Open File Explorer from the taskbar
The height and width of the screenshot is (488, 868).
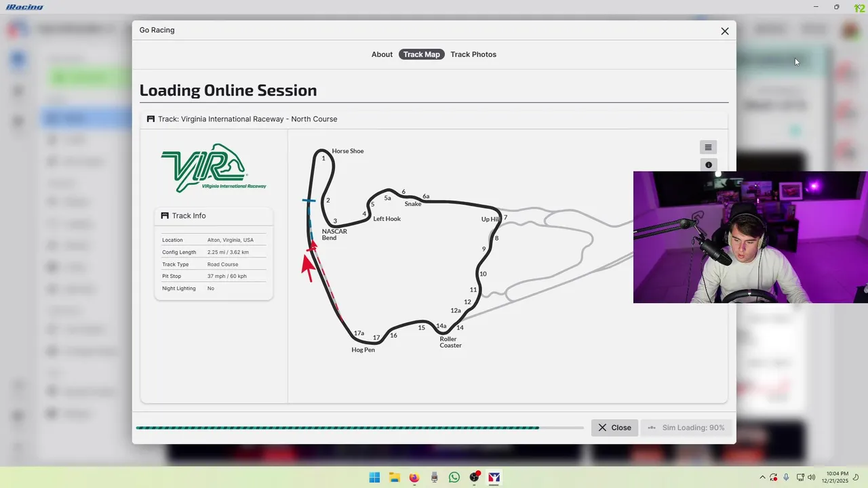click(394, 477)
